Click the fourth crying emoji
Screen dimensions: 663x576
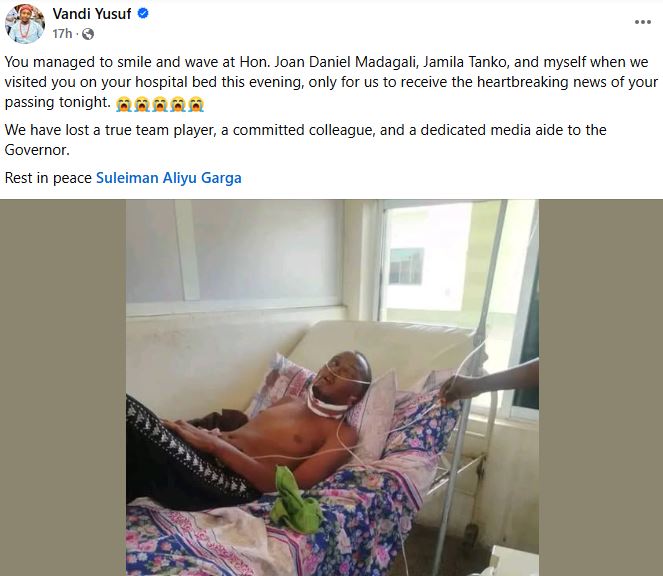point(178,104)
